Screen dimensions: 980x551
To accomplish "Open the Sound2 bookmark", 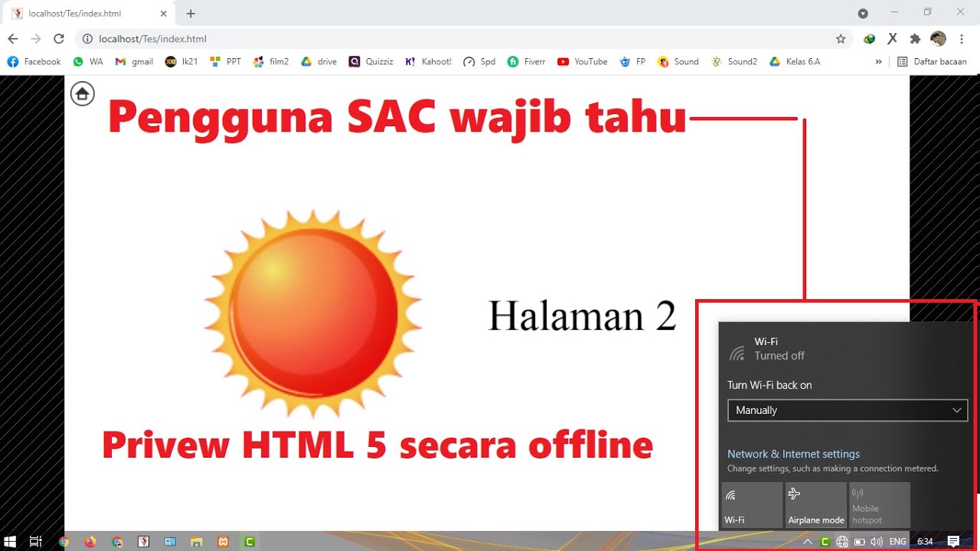I will pyautogui.click(x=733, y=61).
